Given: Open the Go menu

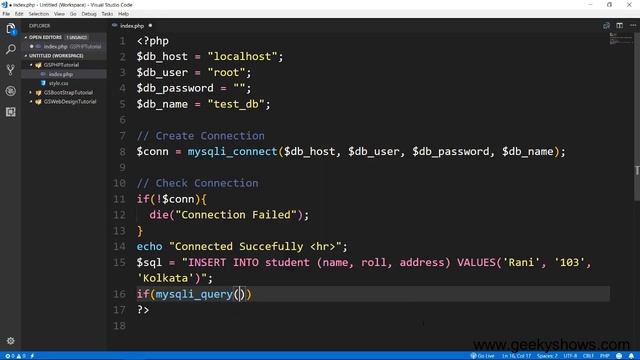Looking at the screenshot, I should (73, 14).
